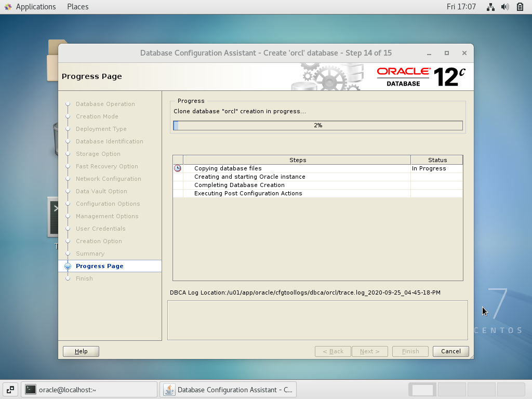Click the disabled Next button
The height and width of the screenshot is (399, 532).
[x=370, y=352]
